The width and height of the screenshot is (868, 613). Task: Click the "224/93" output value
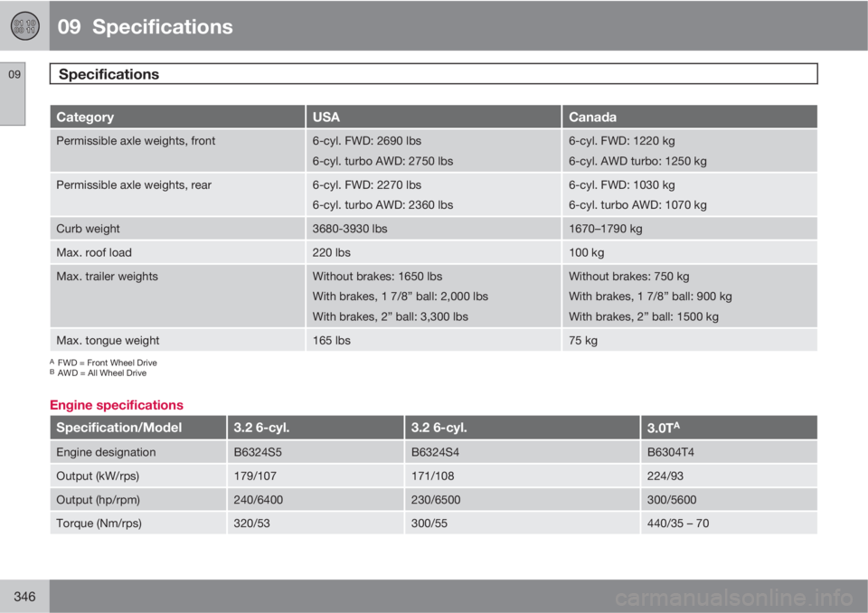pos(665,476)
